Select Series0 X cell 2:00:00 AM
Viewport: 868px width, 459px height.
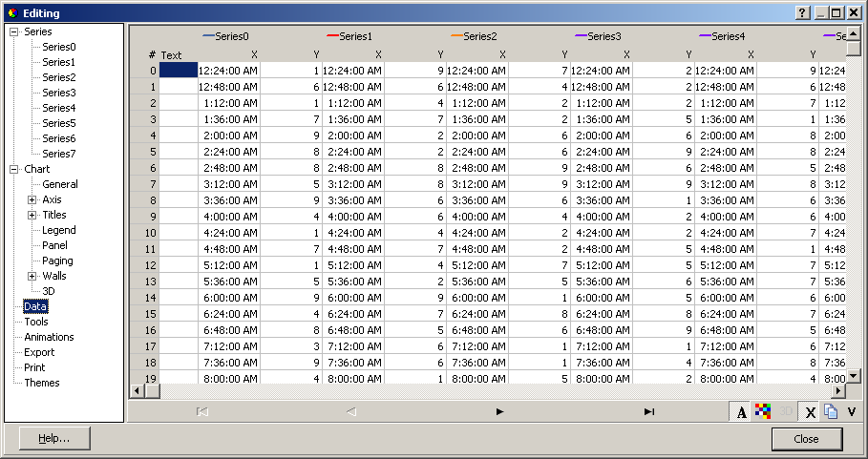click(x=229, y=136)
